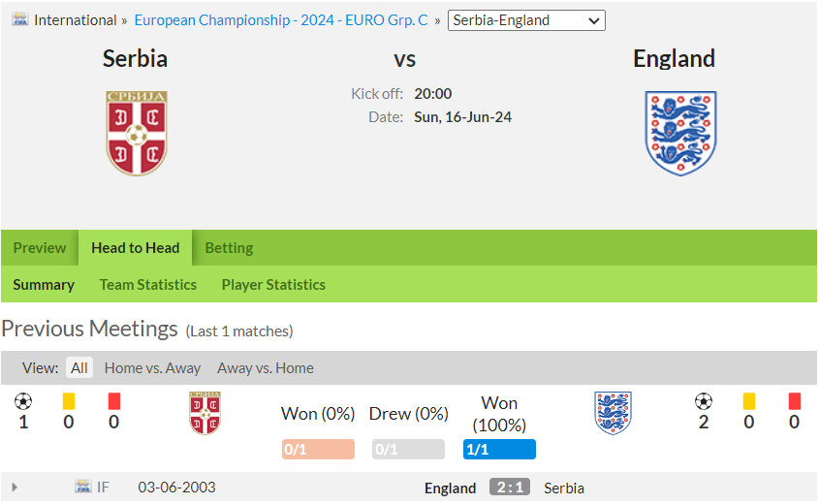819x504 pixels.
Task: Select the All view filter
Action: [79, 367]
